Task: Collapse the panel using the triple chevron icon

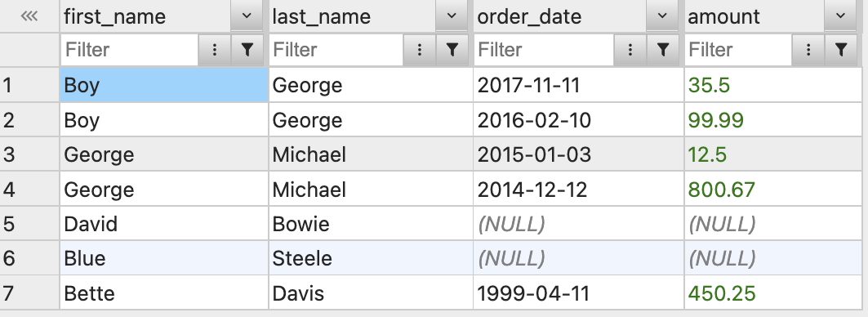Action: click(x=29, y=16)
